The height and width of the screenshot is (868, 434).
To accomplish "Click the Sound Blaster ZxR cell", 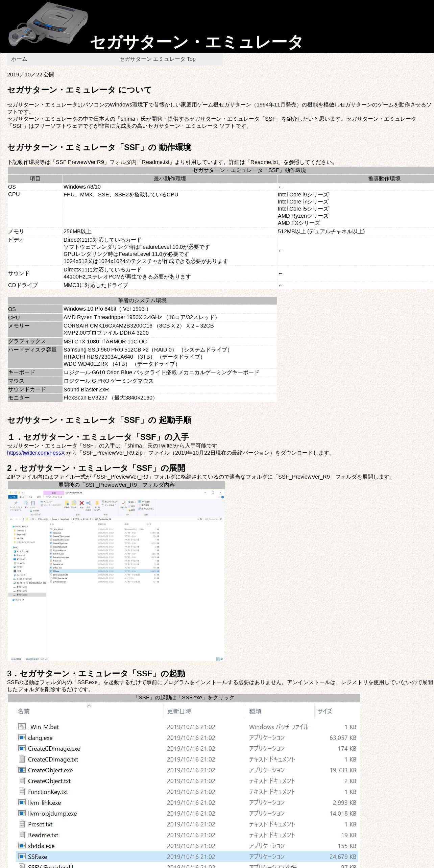I will click(170, 389).
